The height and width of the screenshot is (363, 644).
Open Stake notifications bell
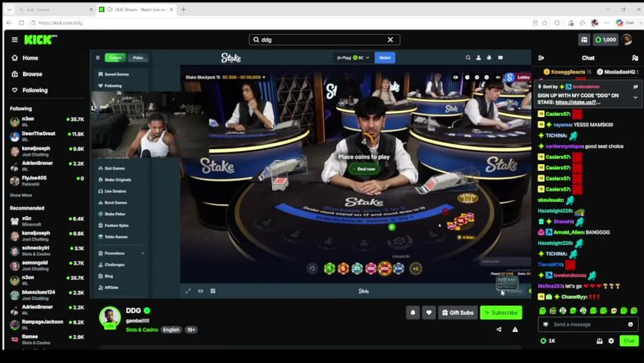pos(489,58)
